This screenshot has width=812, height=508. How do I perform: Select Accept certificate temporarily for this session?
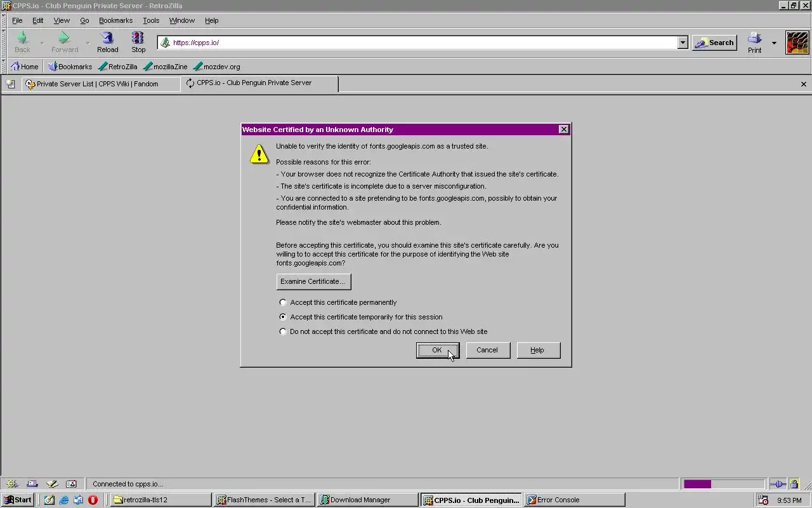(x=283, y=317)
